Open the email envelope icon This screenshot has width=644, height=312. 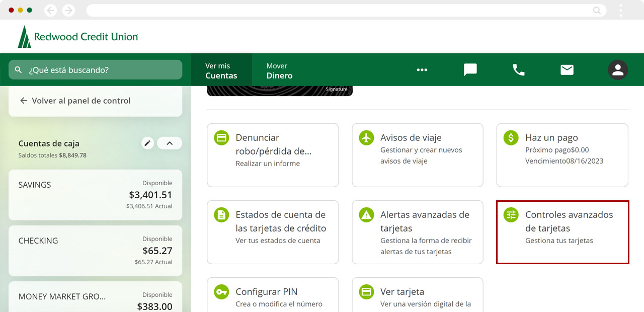pos(567,70)
